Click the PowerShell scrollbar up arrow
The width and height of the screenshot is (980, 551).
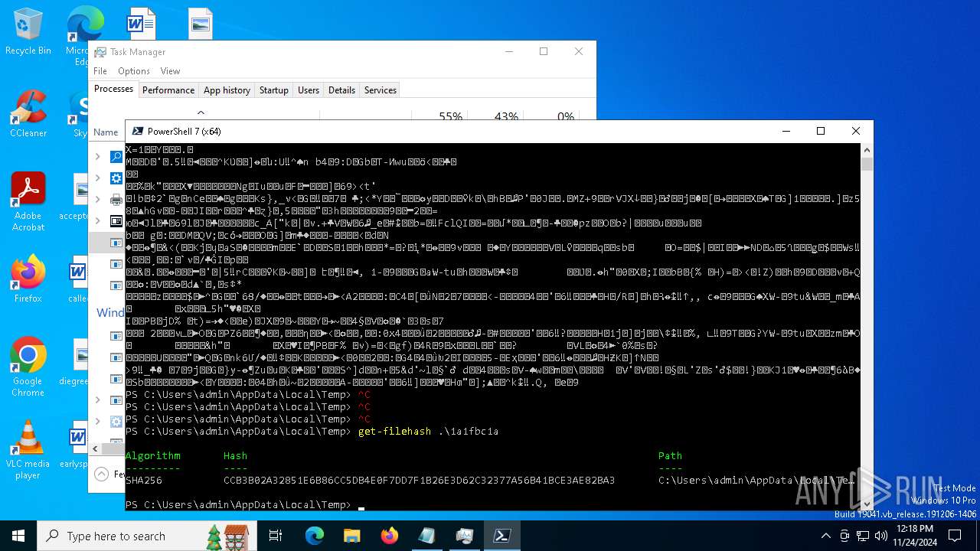[x=867, y=150]
